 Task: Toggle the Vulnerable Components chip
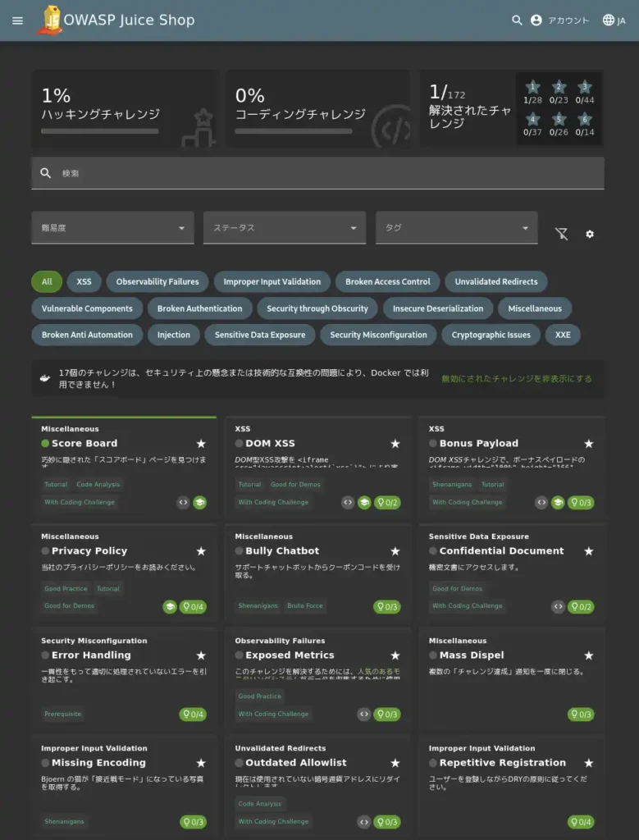(x=87, y=308)
